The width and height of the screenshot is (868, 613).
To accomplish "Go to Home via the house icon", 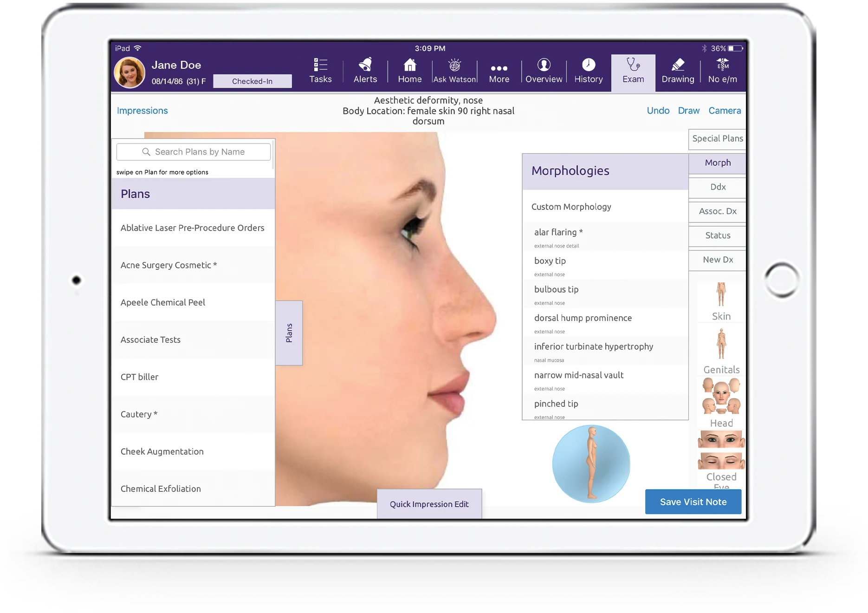I will (409, 70).
